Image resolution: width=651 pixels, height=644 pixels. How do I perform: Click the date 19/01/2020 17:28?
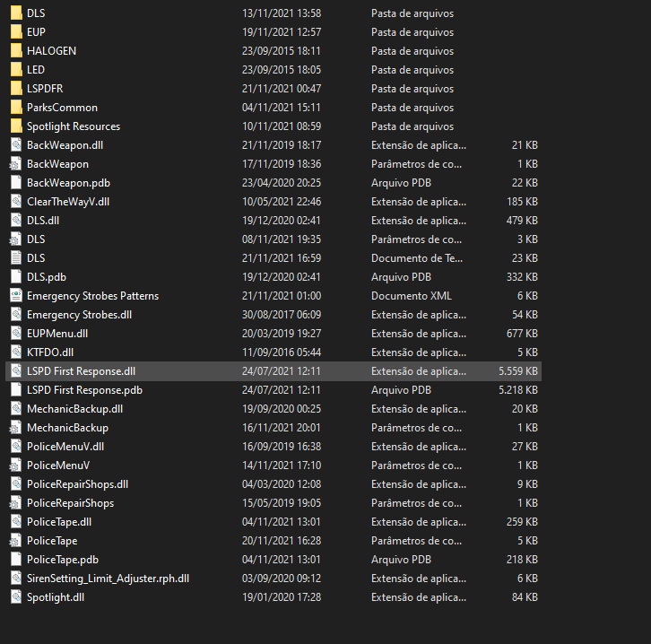(x=282, y=597)
